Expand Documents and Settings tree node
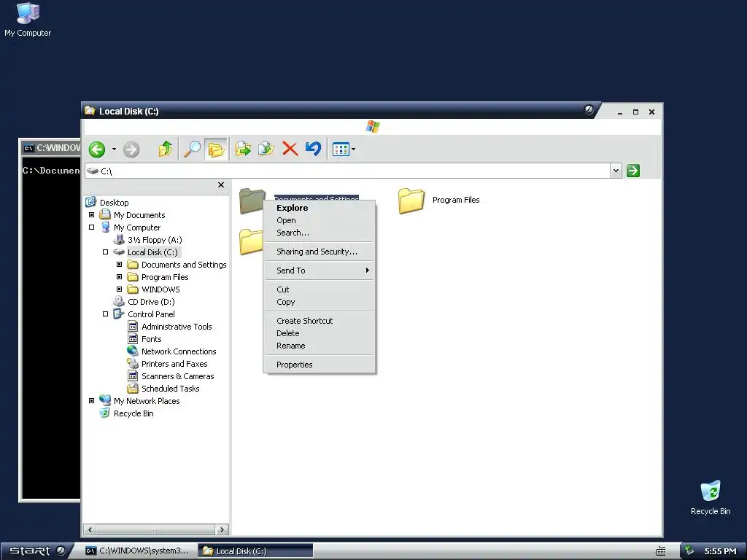The height and width of the screenshot is (560, 747). pyautogui.click(x=119, y=264)
